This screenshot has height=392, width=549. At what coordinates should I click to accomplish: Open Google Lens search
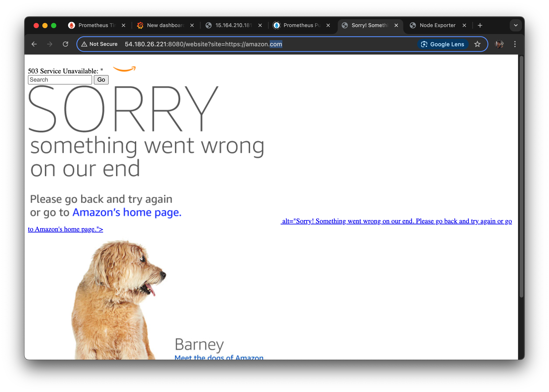coord(443,44)
